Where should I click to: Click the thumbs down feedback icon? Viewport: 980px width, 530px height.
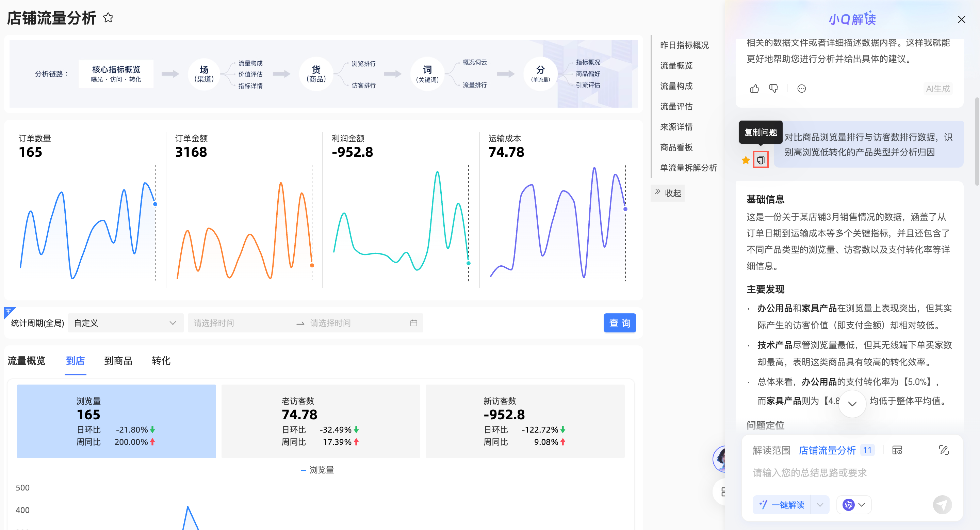pyautogui.click(x=773, y=89)
